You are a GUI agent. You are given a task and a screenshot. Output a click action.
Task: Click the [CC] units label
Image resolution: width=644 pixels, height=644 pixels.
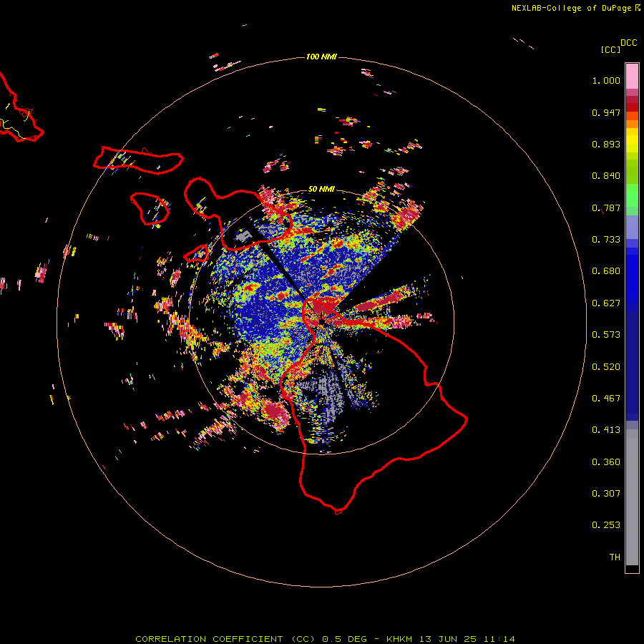pos(611,49)
